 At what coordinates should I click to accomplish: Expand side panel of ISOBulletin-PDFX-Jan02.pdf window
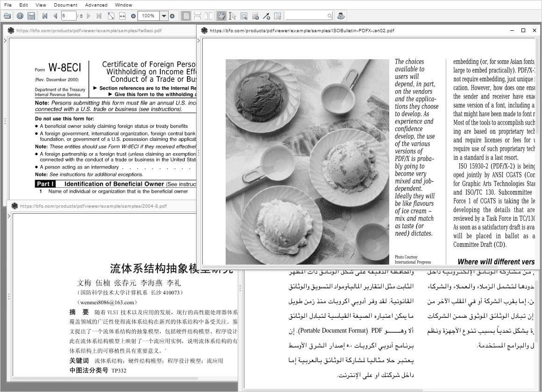(x=199, y=41)
